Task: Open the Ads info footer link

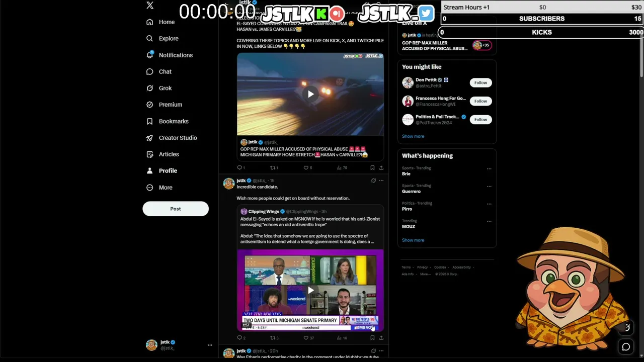Action: [408, 274]
